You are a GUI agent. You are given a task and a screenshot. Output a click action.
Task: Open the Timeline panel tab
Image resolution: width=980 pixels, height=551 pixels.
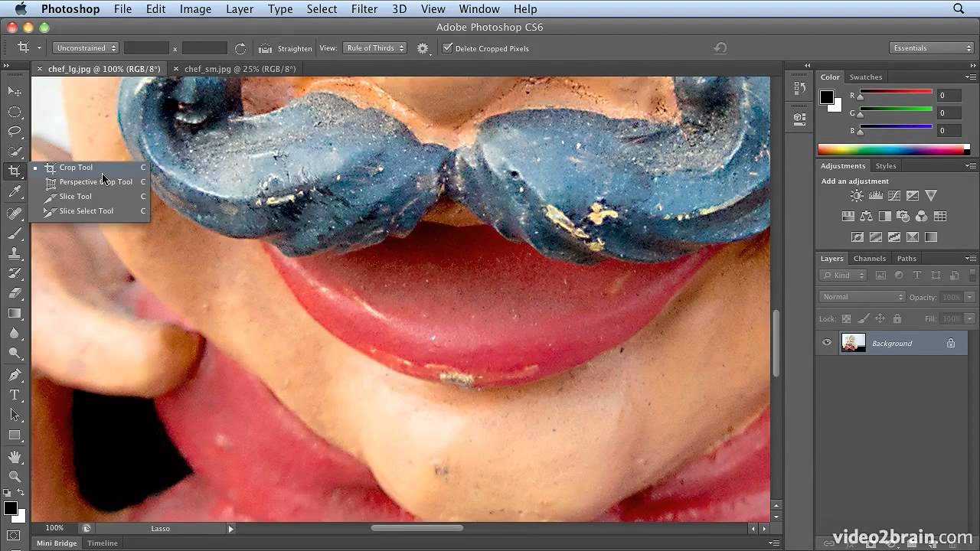(103, 543)
